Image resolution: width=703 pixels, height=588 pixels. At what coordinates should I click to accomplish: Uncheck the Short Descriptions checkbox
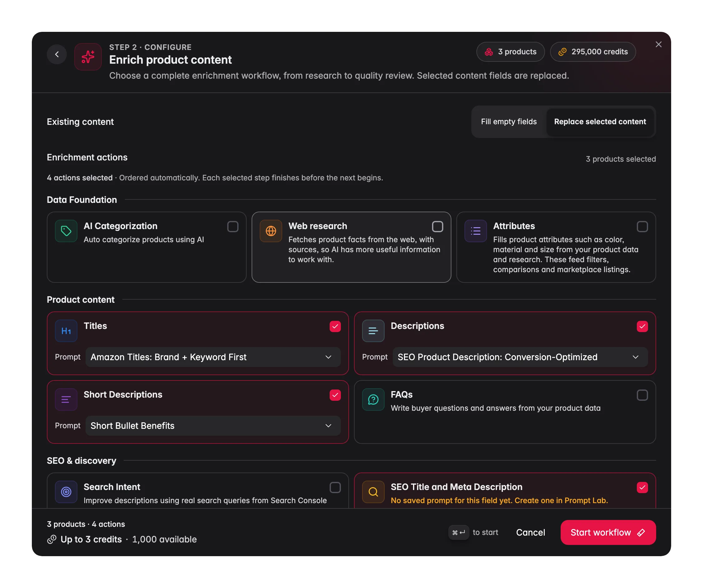point(335,395)
